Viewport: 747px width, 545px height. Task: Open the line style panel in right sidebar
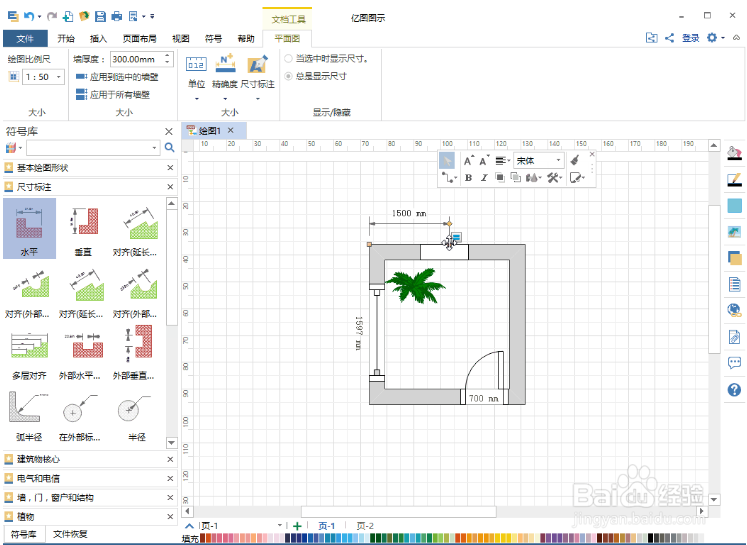[735, 180]
